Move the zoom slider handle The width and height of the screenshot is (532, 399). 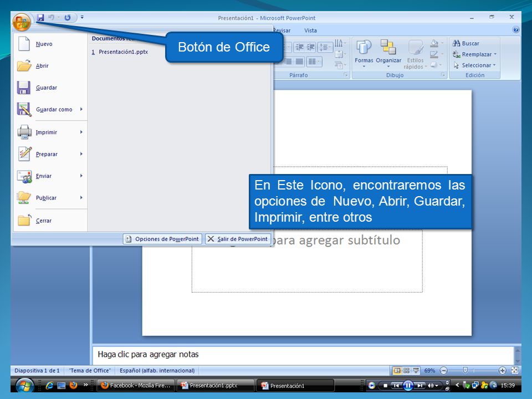click(x=465, y=370)
